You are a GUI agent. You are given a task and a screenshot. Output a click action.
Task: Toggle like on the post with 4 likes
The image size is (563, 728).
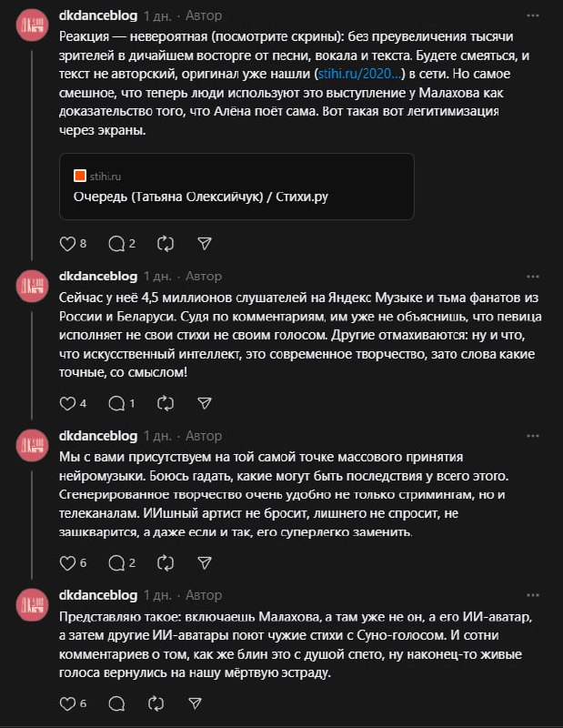coord(66,402)
